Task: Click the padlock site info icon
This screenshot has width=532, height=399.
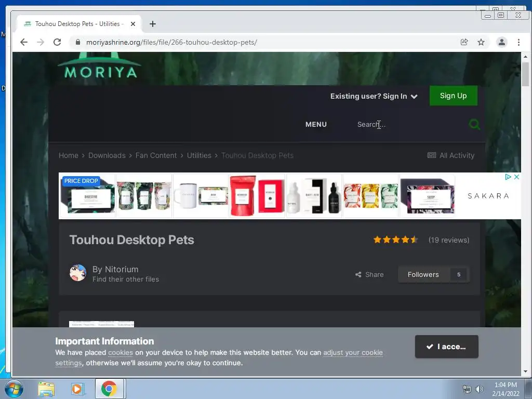Action: (78, 42)
